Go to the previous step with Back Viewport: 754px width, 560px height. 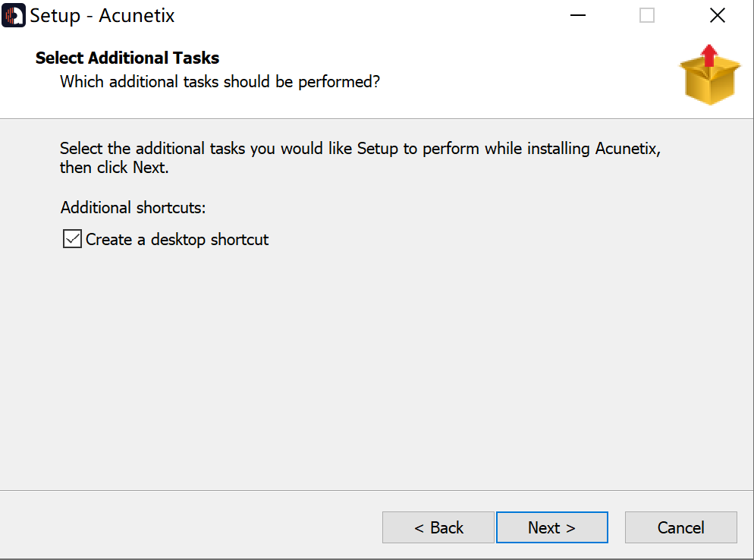(438, 527)
